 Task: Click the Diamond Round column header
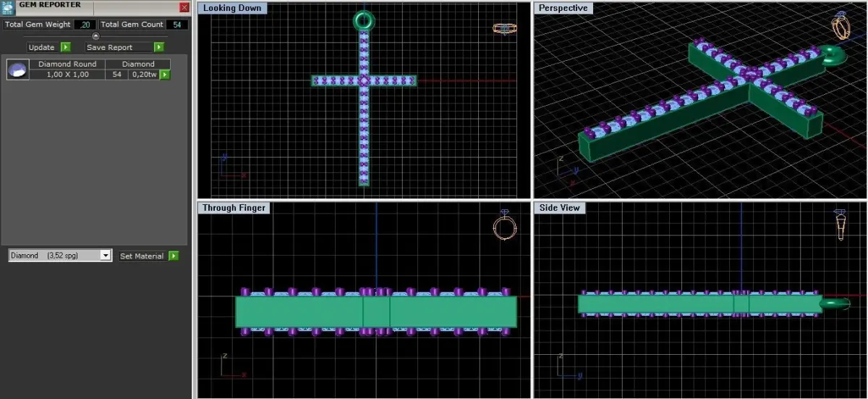click(x=67, y=64)
